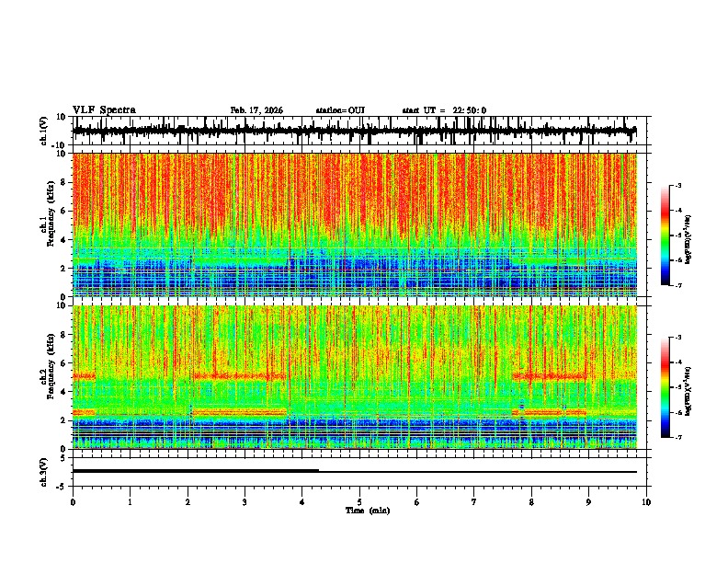The height and width of the screenshot is (563, 728).
Task: Click the ch.2 2.5 kHz orange band near minute 3
Action: coord(239,412)
